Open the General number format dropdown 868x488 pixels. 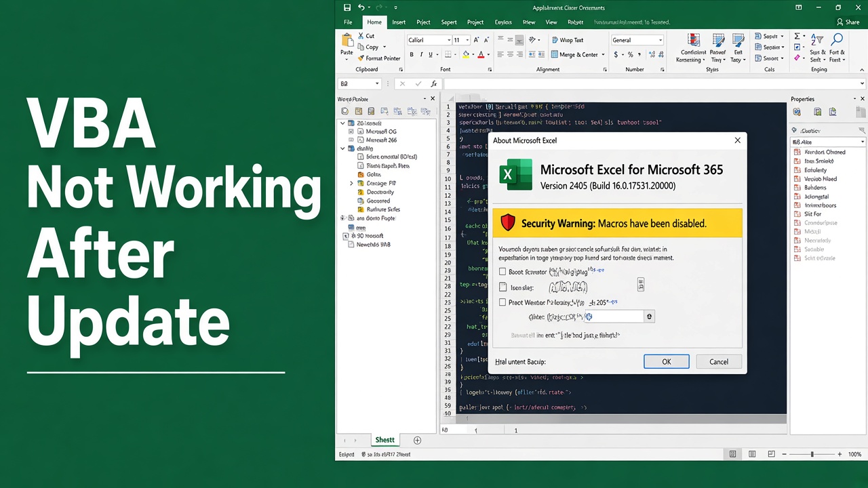[x=660, y=40]
